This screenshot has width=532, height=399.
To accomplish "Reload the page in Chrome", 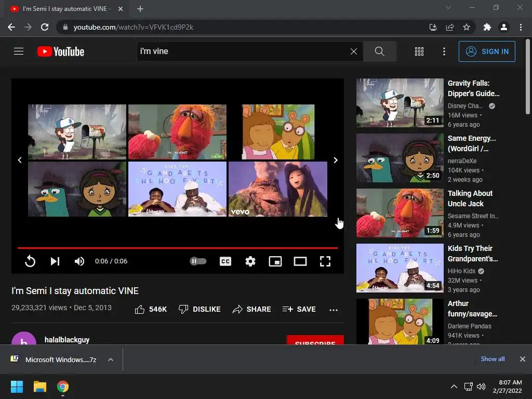I will 45,27.
